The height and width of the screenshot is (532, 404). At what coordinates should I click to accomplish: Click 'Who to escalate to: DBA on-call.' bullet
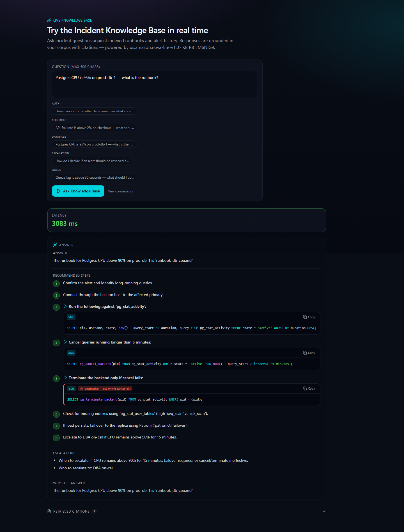pos(87,468)
